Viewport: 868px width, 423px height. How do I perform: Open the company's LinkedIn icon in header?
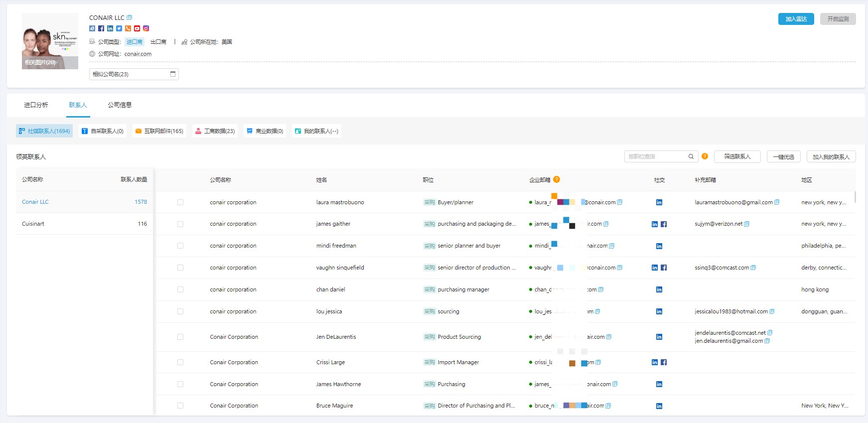point(110,28)
